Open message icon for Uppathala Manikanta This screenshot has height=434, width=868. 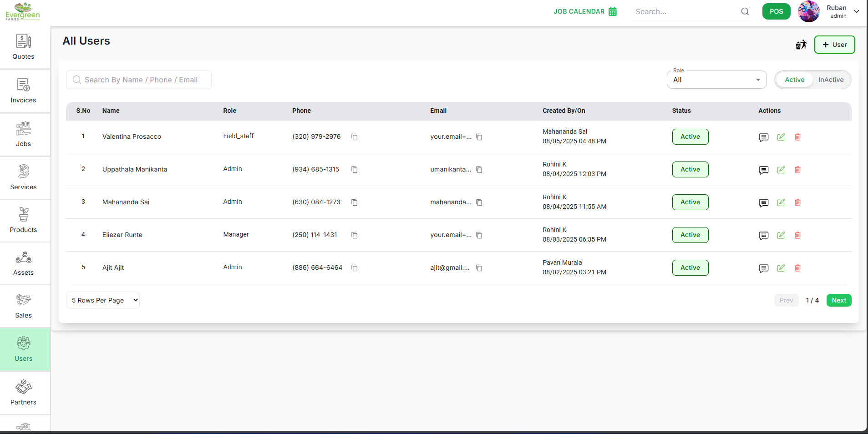click(764, 170)
